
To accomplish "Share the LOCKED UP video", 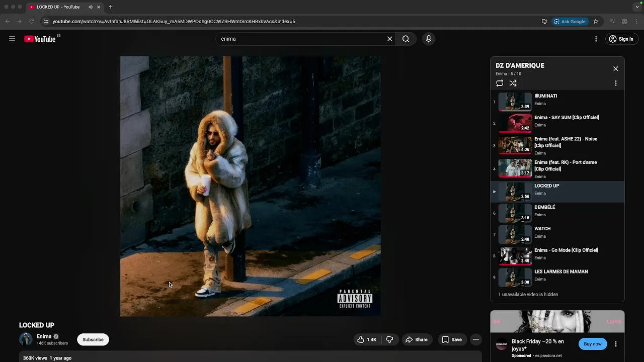I will (x=417, y=339).
